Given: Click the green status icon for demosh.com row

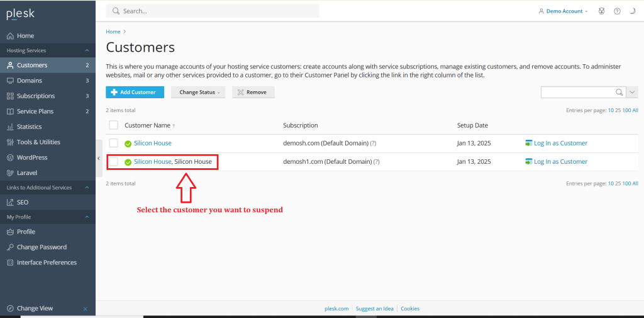Looking at the screenshot, I should click(128, 144).
